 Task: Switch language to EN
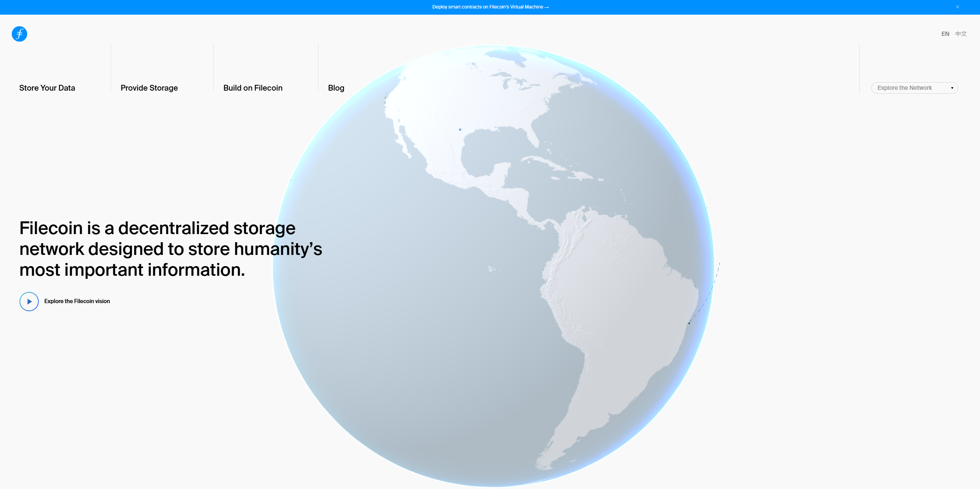[x=945, y=34]
